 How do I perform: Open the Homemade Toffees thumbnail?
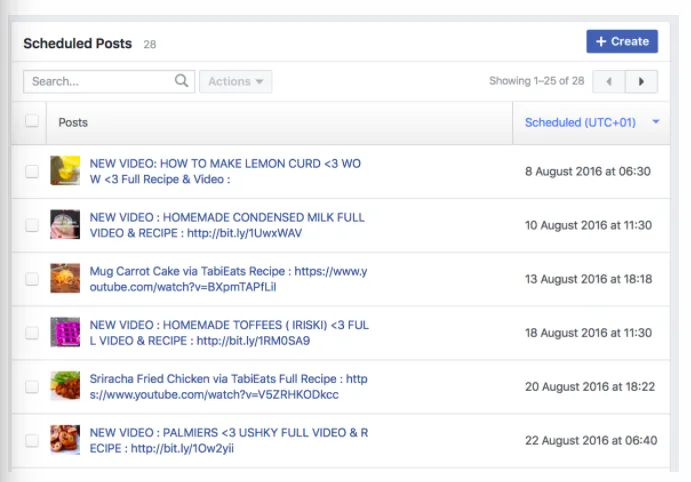click(65, 332)
